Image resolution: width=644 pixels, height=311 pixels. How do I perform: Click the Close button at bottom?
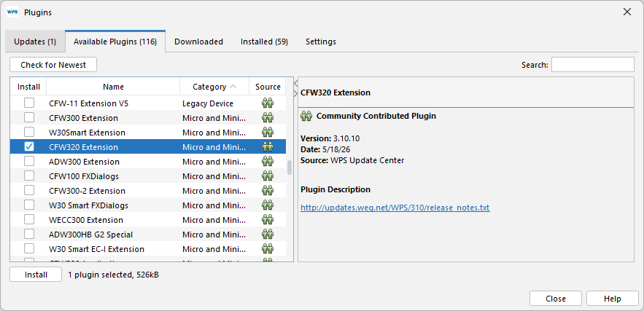(556, 299)
